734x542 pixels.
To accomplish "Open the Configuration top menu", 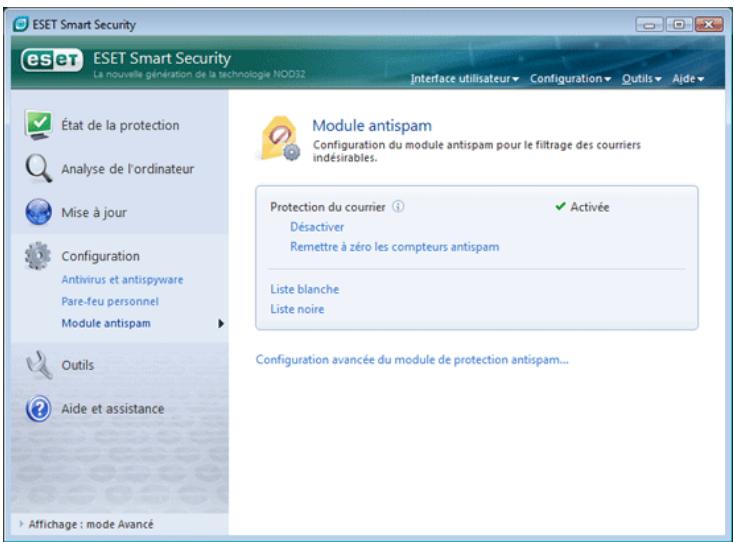I will [x=570, y=79].
